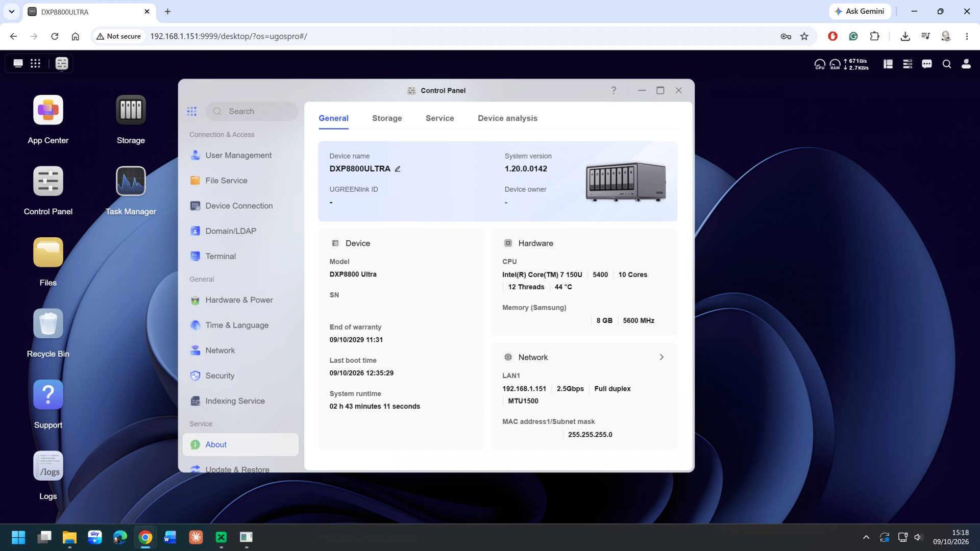The height and width of the screenshot is (551, 980).
Task: Open the user account icon in top bar
Action: (966, 64)
